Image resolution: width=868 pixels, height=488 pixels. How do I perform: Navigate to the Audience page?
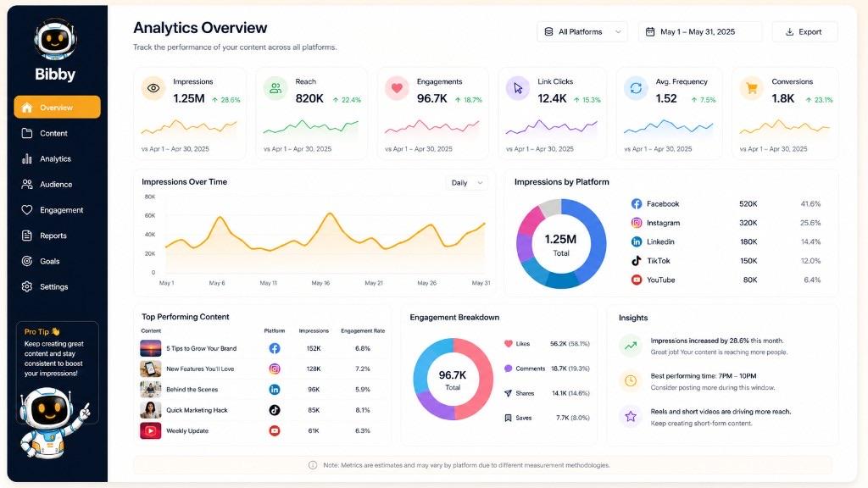[x=57, y=184]
